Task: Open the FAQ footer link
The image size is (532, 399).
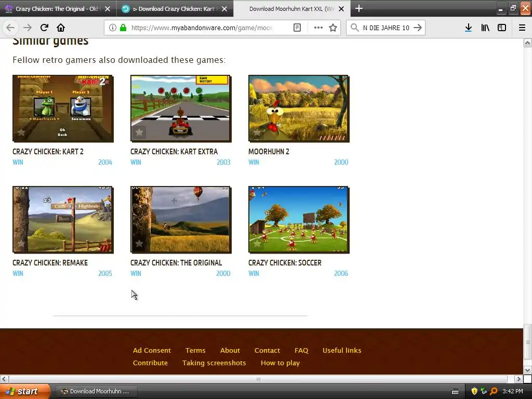Action: 301,351
